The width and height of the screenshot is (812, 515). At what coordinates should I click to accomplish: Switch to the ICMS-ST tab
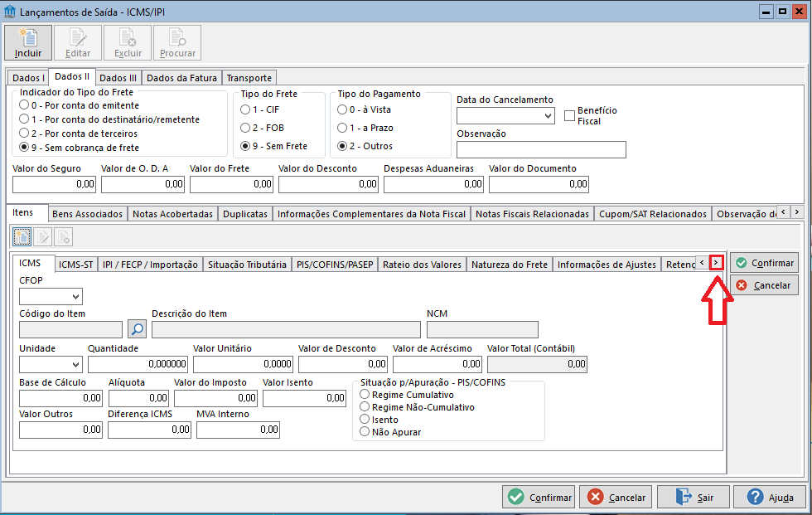tap(76, 265)
